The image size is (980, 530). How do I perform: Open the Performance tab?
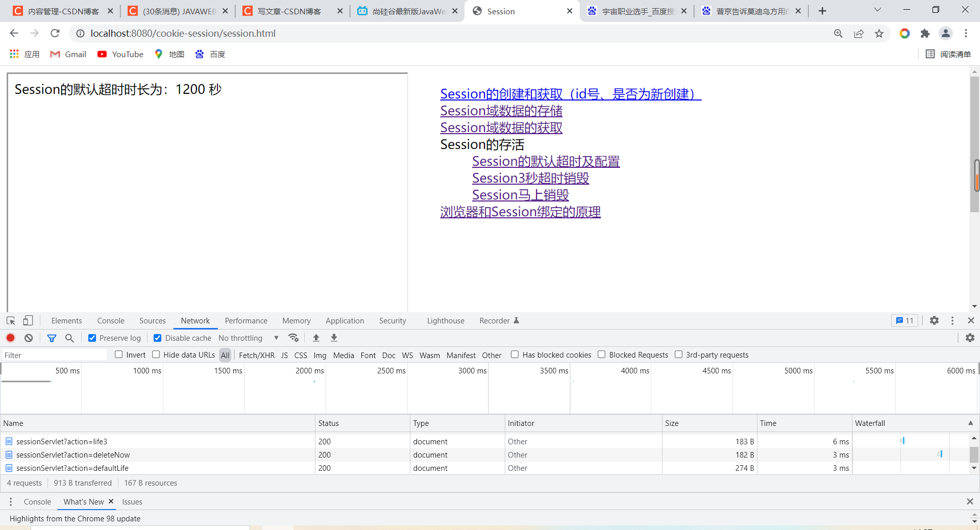tap(246, 320)
